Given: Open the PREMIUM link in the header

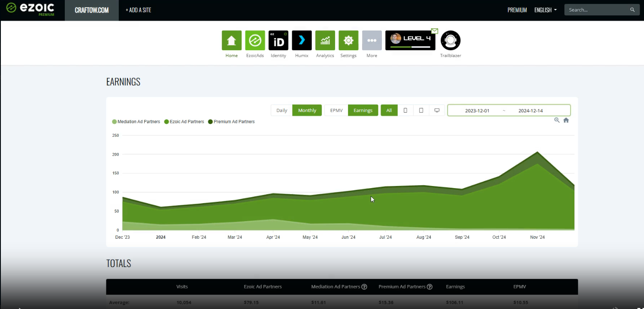Looking at the screenshot, I should tap(517, 10).
